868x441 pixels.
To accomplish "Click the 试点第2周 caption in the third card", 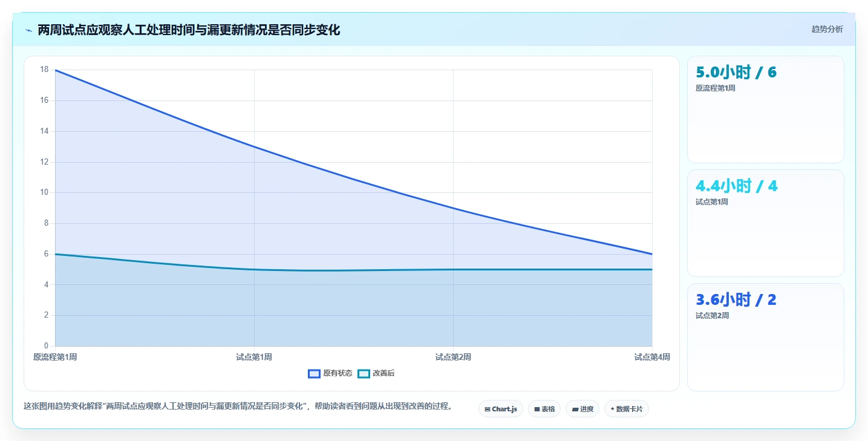I will (x=712, y=316).
